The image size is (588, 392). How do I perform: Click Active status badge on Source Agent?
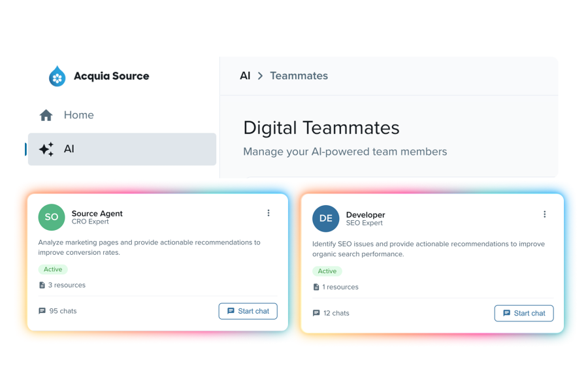pyautogui.click(x=53, y=269)
